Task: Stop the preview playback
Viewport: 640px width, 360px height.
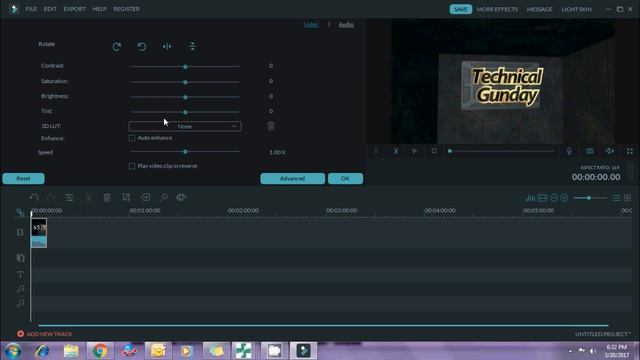Action: tap(434, 151)
